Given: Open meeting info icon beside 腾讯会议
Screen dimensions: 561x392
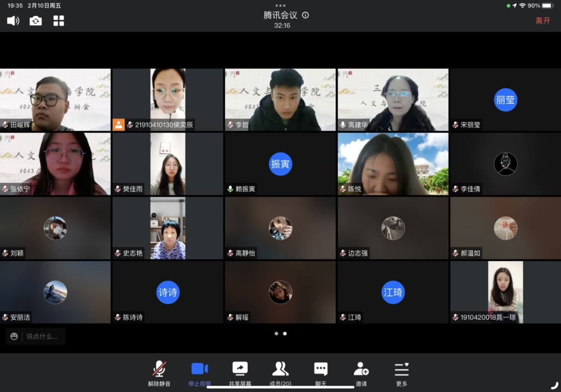Looking at the screenshot, I should [306, 15].
